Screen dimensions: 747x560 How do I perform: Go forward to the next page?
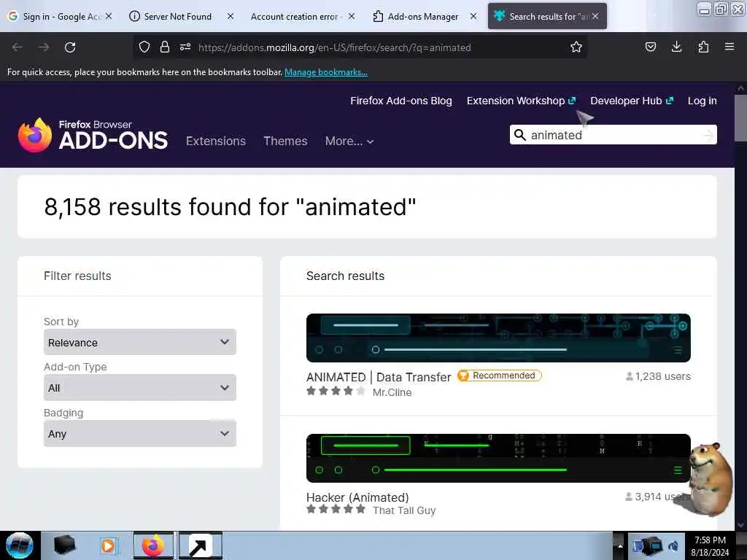pyautogui.click(x=44, y=47)
